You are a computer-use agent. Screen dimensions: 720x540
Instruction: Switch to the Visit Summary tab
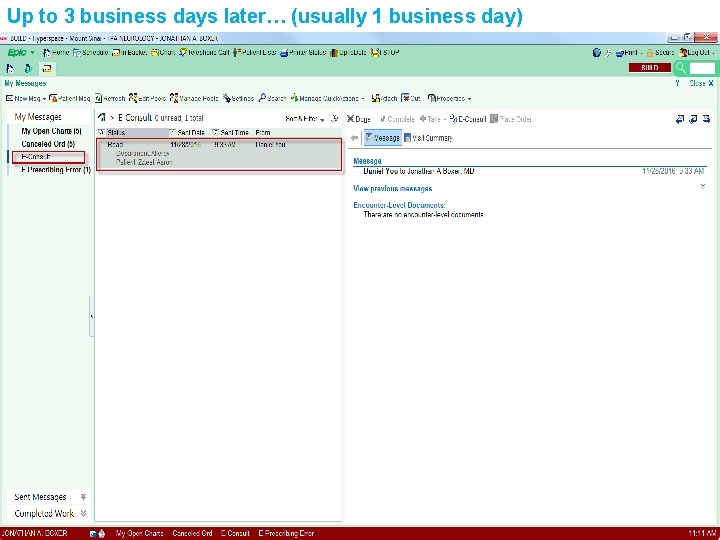428,138
